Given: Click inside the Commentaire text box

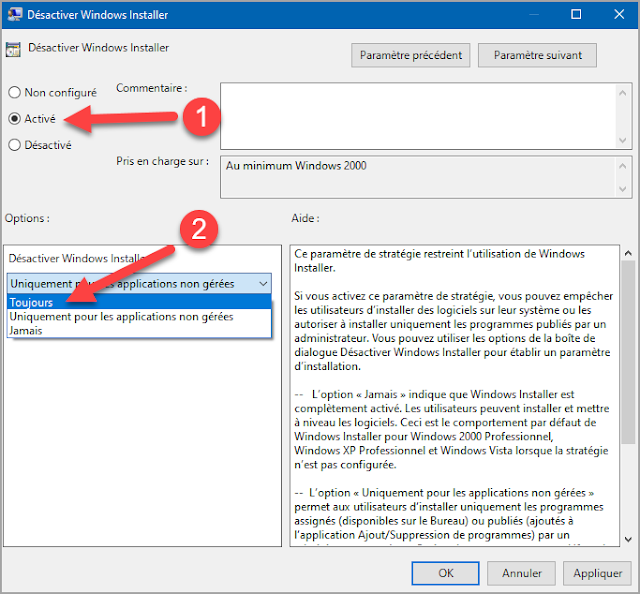Looking at the screenshot, I should (418, 116).
